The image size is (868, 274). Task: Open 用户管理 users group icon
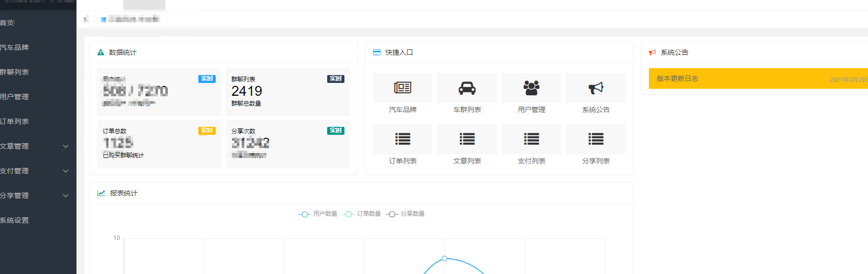click(531, 88)
